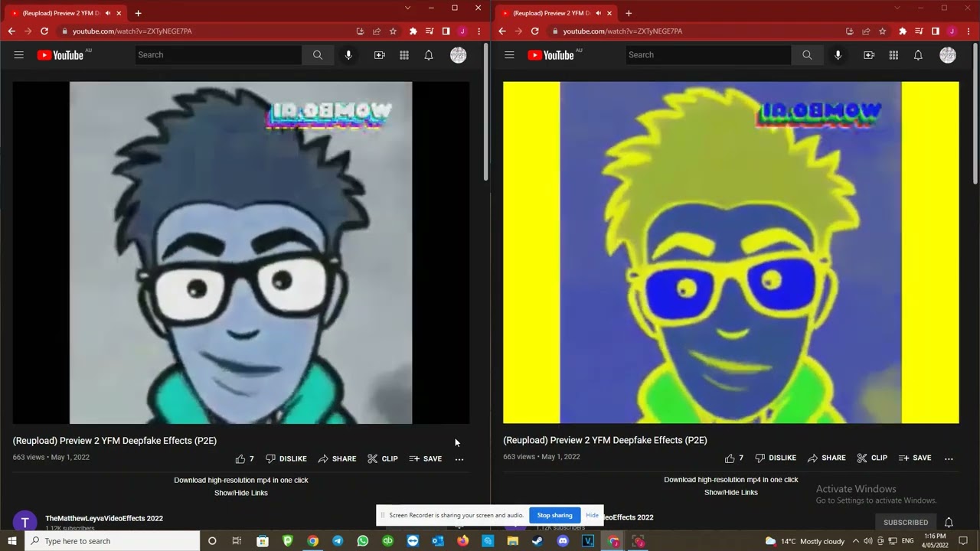Click CLIP under the right video
Viewport: 980px width, 551px height.
(x=872, y=458)
